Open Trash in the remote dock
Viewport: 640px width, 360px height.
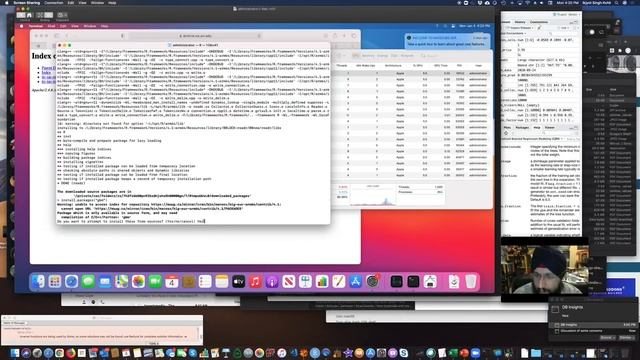pyautogui.click(x=471, y=282)
